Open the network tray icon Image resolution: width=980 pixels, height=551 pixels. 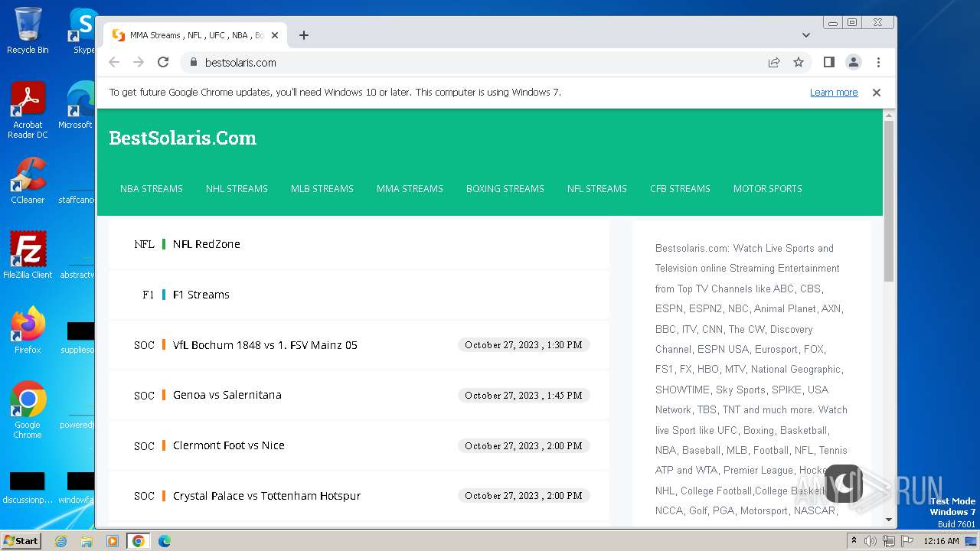click(x=889, y=541)
